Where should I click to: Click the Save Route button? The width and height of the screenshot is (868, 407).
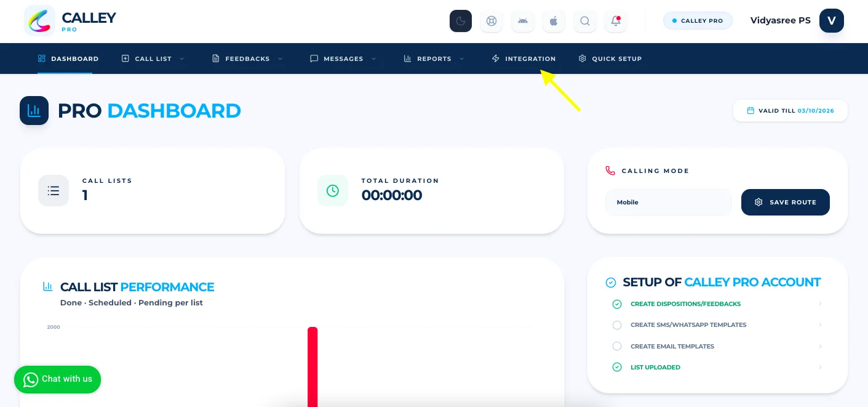pyautogui.click(x=786, y=202)
